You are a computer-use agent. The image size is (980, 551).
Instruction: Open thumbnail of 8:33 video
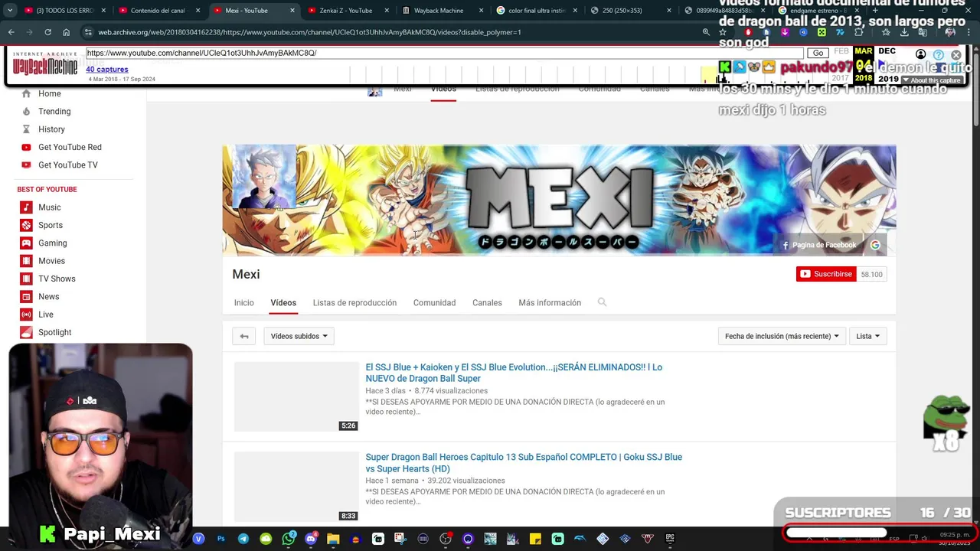[296, 487]
